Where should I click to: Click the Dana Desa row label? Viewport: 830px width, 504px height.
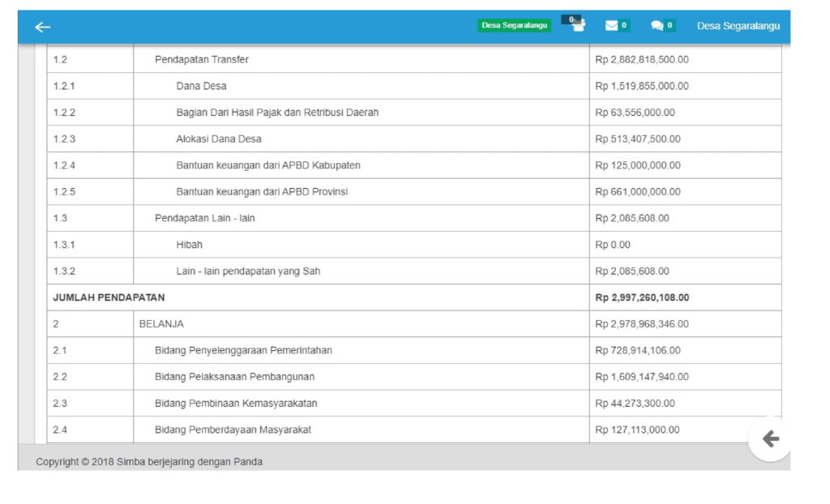(x=201, y=86)
